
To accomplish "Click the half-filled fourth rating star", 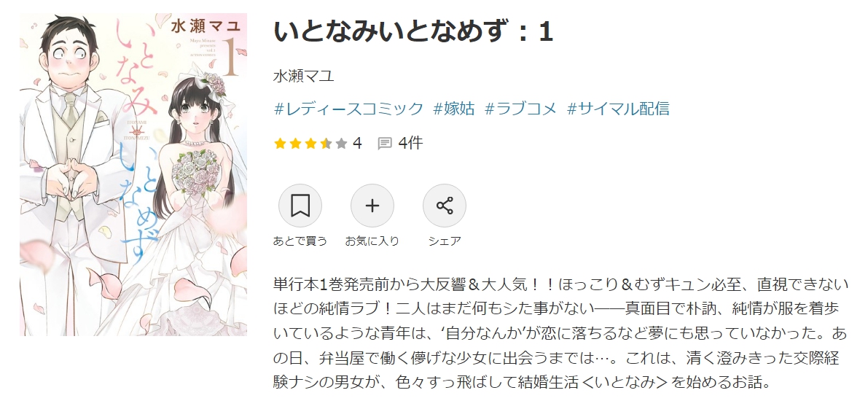I will click(x=326, y=144).
